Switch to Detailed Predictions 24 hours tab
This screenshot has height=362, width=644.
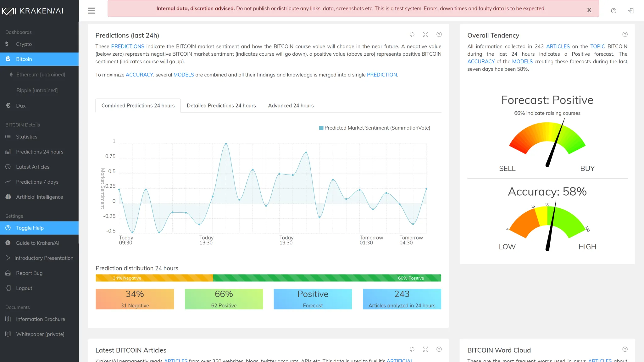(x=221, y=106)
